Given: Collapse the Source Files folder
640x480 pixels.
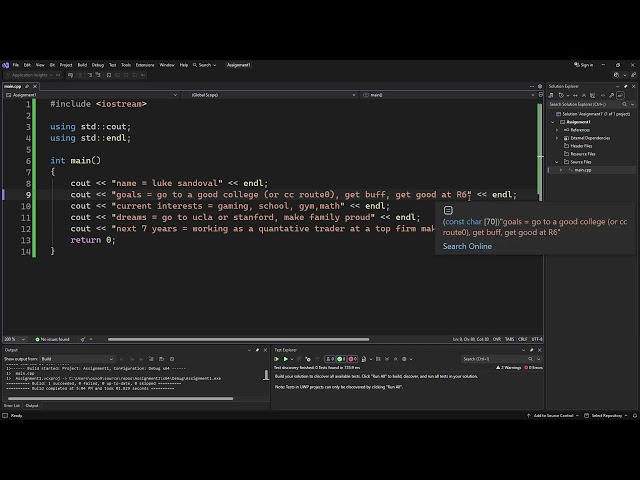Looking at the screenshot, I should [x=557, y=162].
